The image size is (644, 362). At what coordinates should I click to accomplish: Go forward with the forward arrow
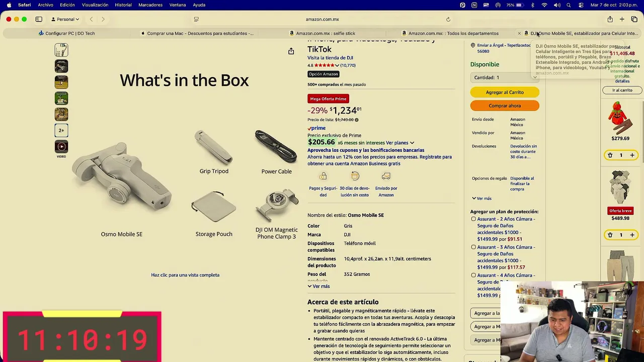coord(103,19)
